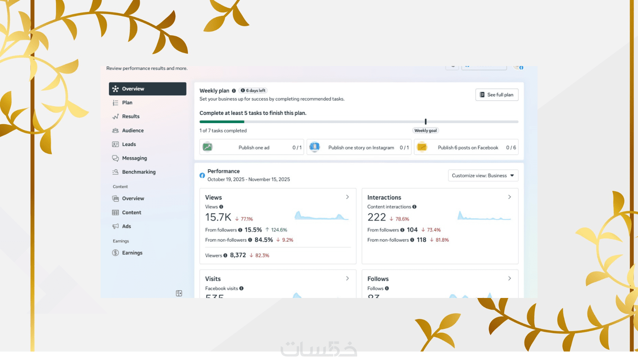This screenshot has height=364, width=638.
Task: Open the Customize view: Business dropdown
Action: [x=483, y=176]
